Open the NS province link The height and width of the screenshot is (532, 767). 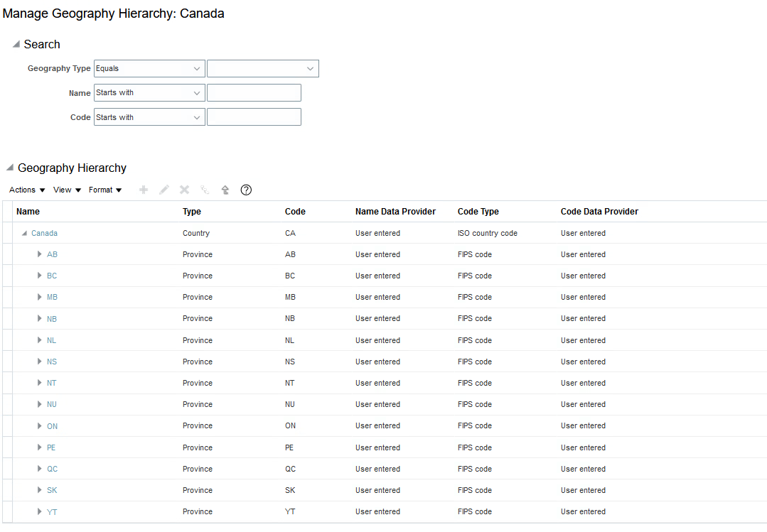(x=52, y=362)
